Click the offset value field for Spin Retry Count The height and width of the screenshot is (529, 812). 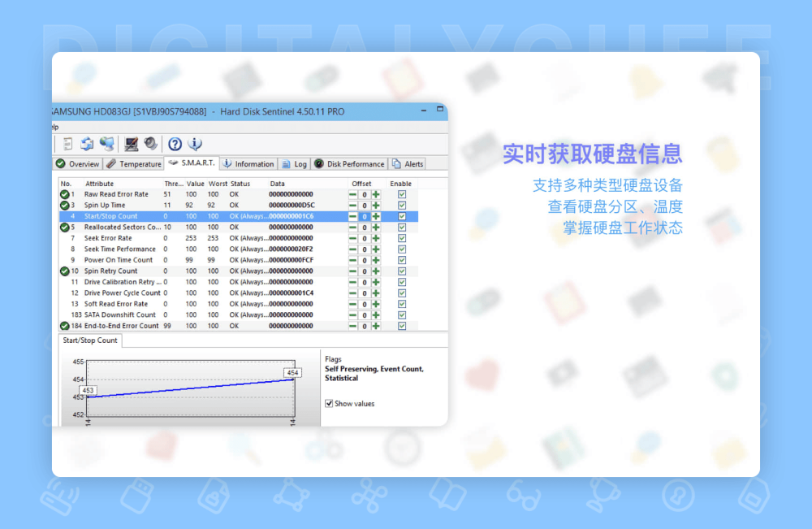tap(364, 271)
